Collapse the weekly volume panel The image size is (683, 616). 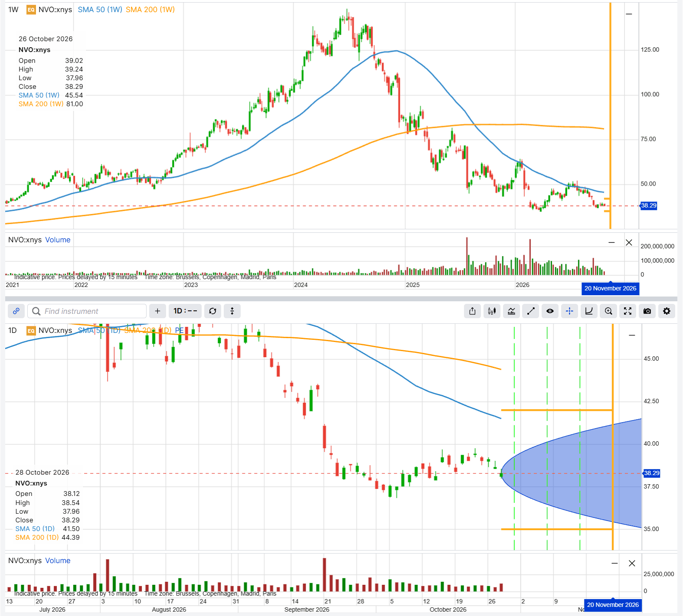tap(611, 242)
